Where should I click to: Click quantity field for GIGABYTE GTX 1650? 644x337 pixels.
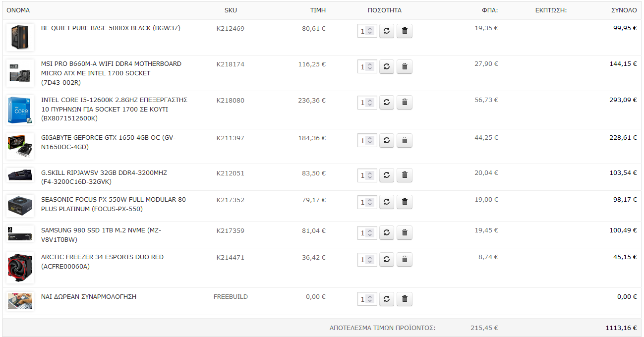coord(367,141)
